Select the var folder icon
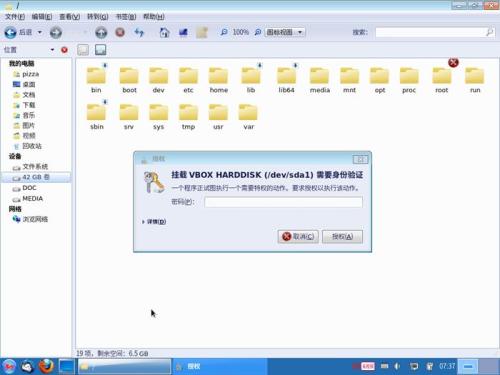 (248, 112)
